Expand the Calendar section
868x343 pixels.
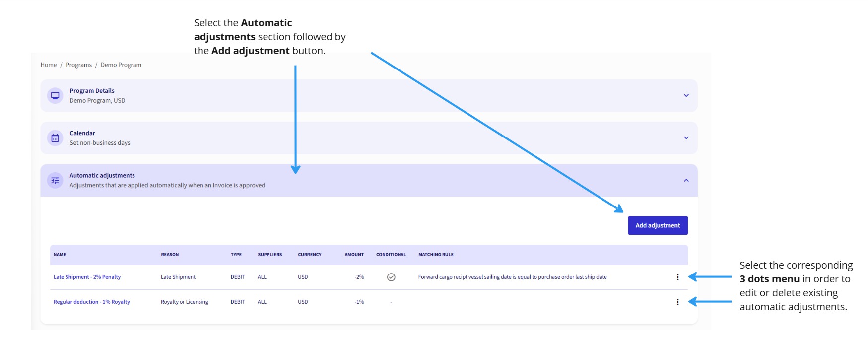pos(687,137)
